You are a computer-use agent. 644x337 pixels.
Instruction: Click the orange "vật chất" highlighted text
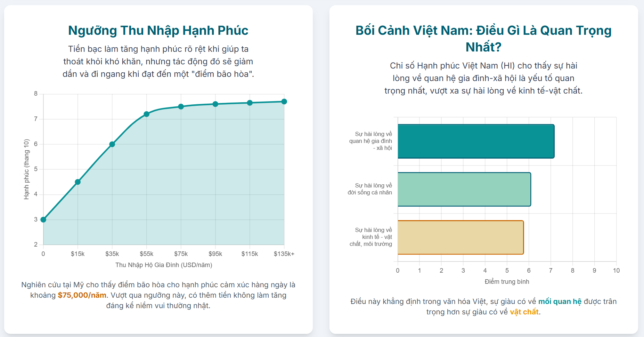point(524,312)
